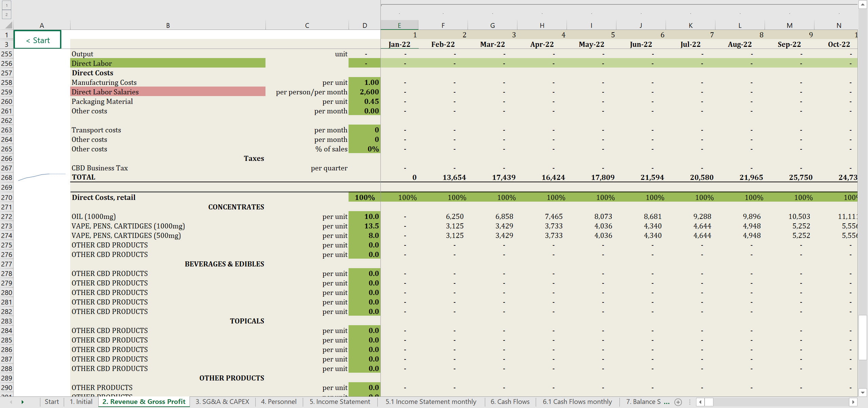Click the '< Start' link cell
868x408 pixels.
(38, 40)
